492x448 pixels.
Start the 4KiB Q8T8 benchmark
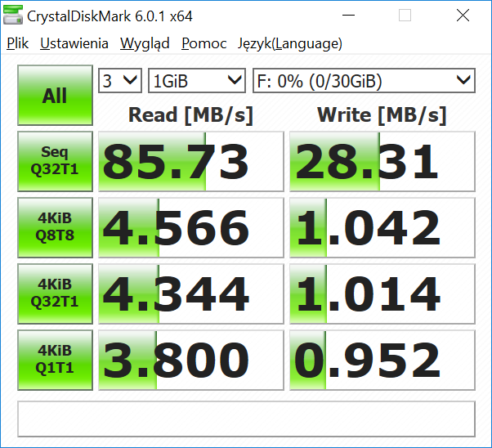[55, 227]
